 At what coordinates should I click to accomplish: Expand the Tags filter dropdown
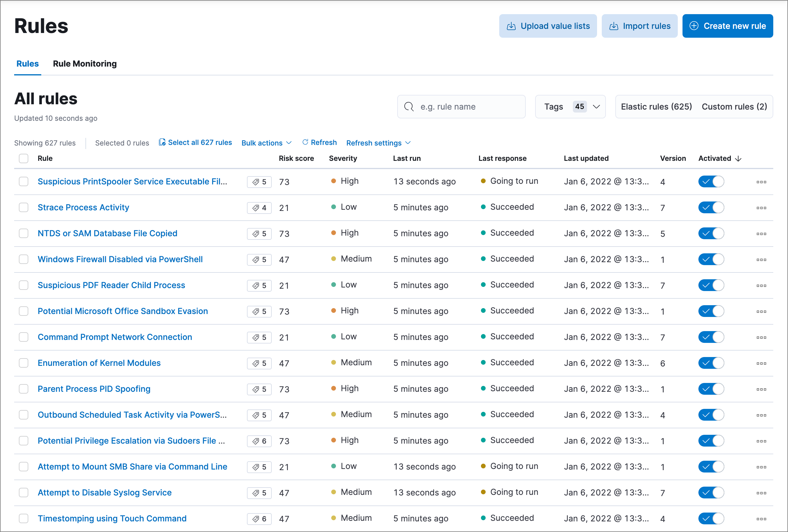click(570, 107)
